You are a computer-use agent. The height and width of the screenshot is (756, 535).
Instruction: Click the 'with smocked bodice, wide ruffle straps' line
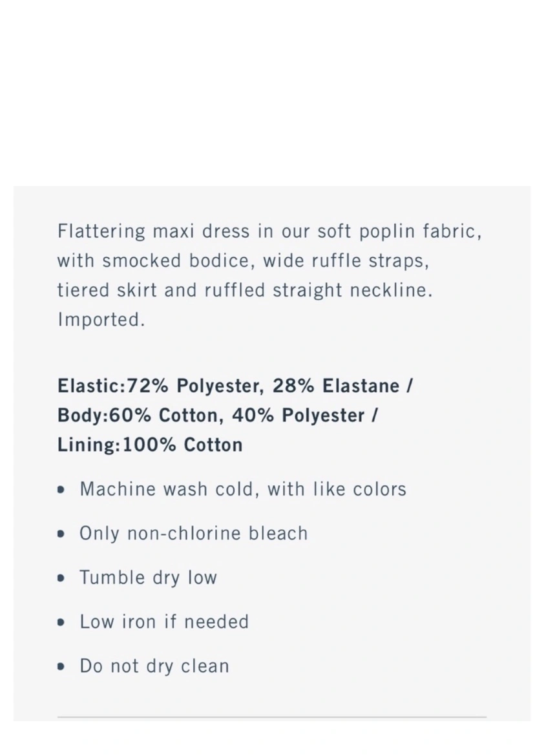click(243, 261)
